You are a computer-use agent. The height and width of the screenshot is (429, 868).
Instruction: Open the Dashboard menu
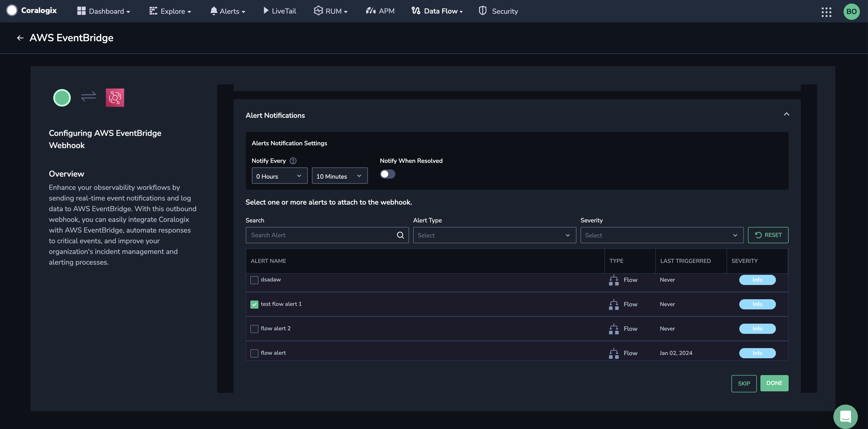coord(104,11)
